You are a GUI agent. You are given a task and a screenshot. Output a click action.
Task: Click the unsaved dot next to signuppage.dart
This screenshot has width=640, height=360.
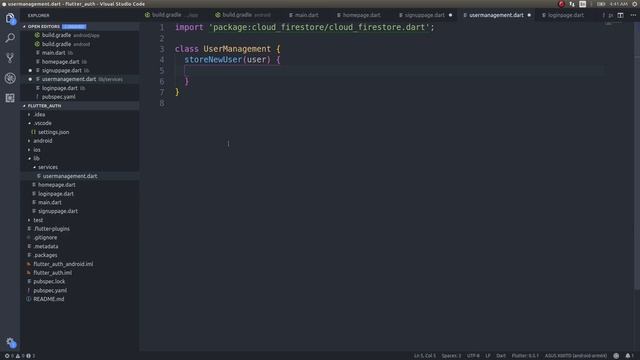point(30,71)
